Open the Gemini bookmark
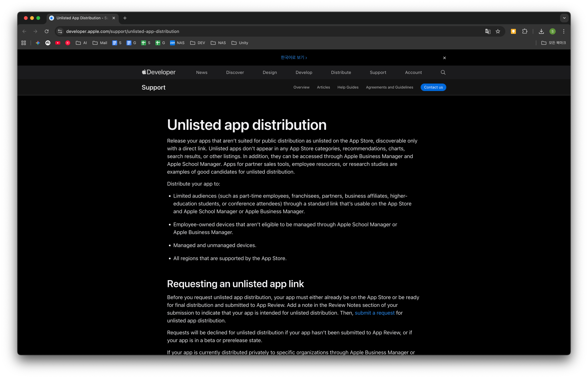The height and width of the screenshot is (378, 588). click(38, 43)
